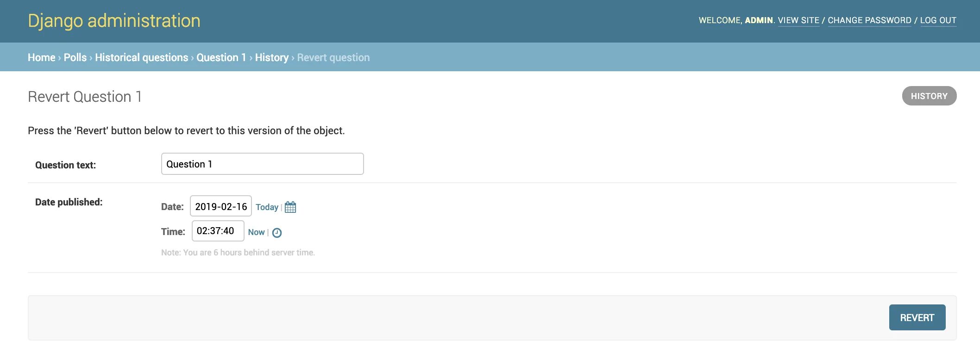This screenshot has width=980, height=347.
Task: Open Historical questions breadcrumb link
Action: pos(141,57)
